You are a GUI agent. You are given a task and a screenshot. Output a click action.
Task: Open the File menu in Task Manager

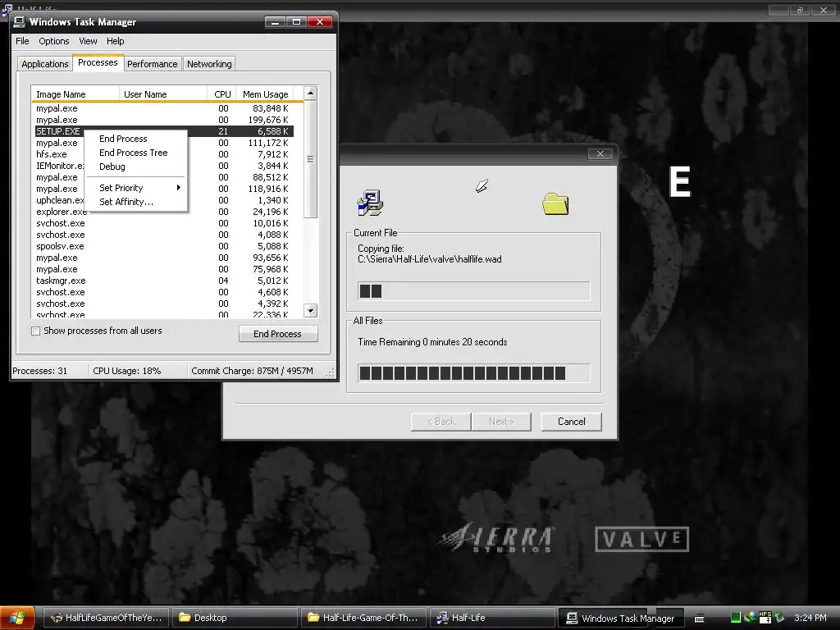(x=22, y=41)
